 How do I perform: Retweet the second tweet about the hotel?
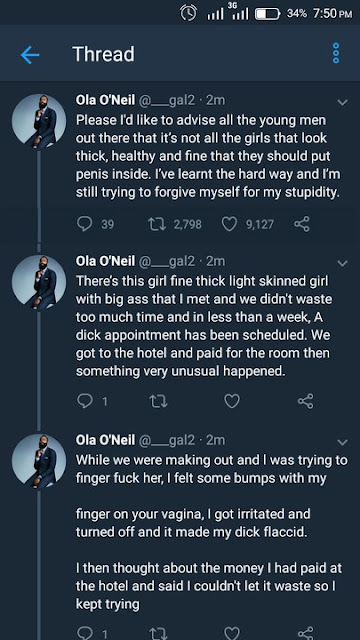point(158,402)
